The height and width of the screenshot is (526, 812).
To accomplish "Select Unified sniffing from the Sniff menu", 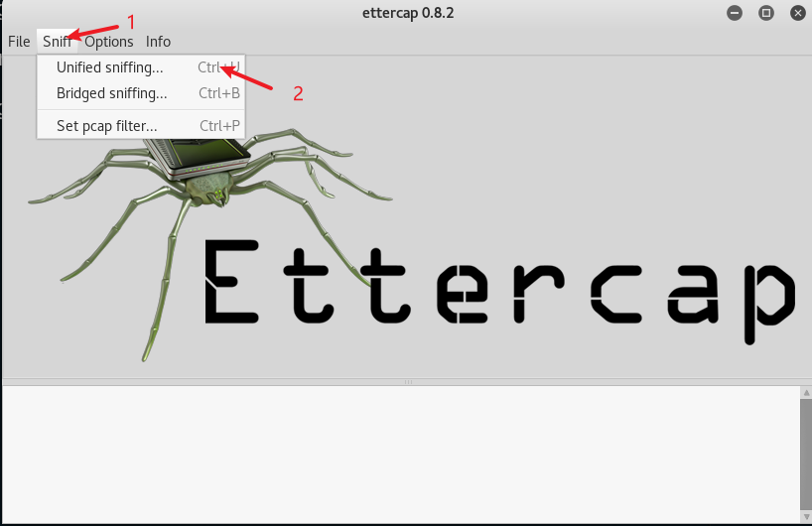I will tap(110, 67).
